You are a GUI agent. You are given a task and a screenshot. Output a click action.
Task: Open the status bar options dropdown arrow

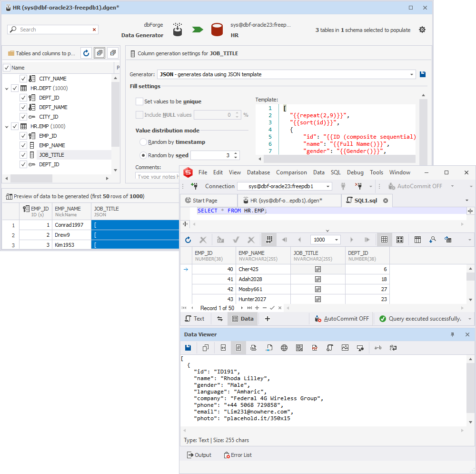(x=470, y=319)
